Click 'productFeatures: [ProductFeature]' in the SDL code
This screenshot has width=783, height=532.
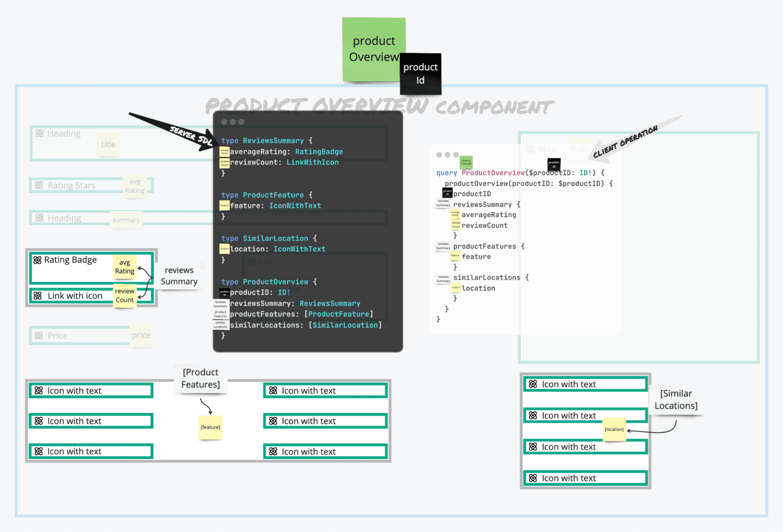coord(302,314)
